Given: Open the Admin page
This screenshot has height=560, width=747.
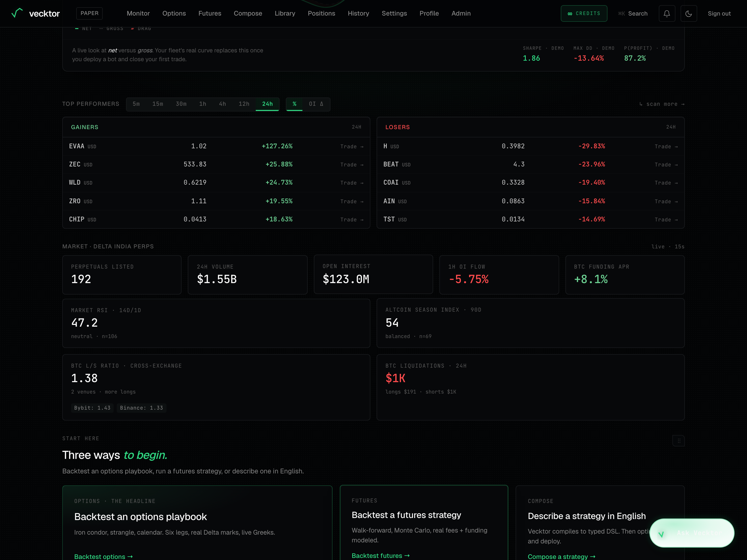Looking at the screenshot, I should pyautogui.click(x=461, y=13).
